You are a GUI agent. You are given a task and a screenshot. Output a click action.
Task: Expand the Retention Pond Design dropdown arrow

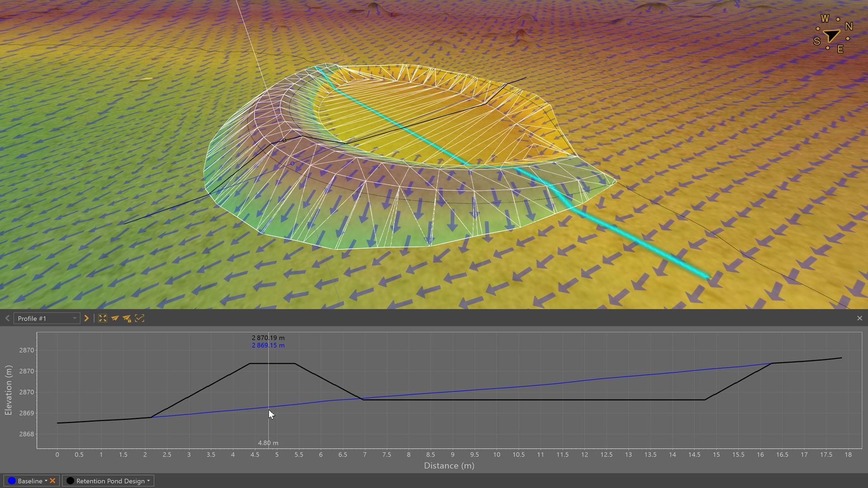coord(148,481)
